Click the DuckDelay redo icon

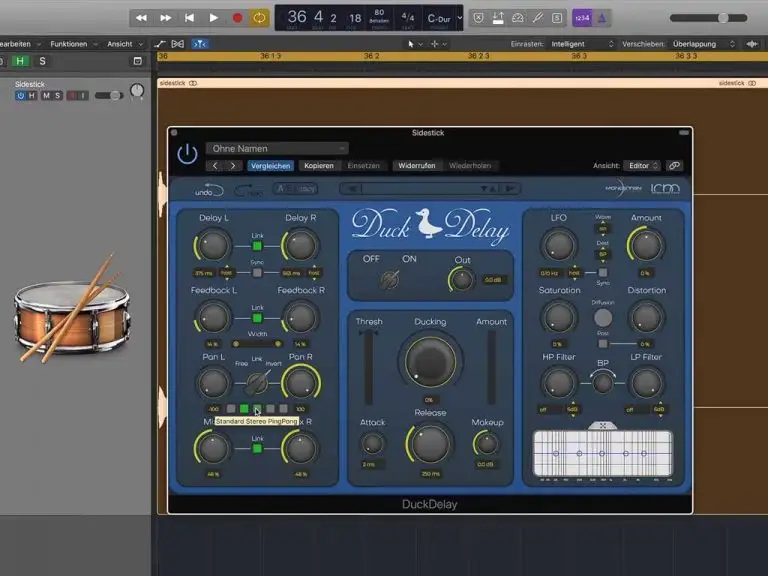[x=249, y=190]
